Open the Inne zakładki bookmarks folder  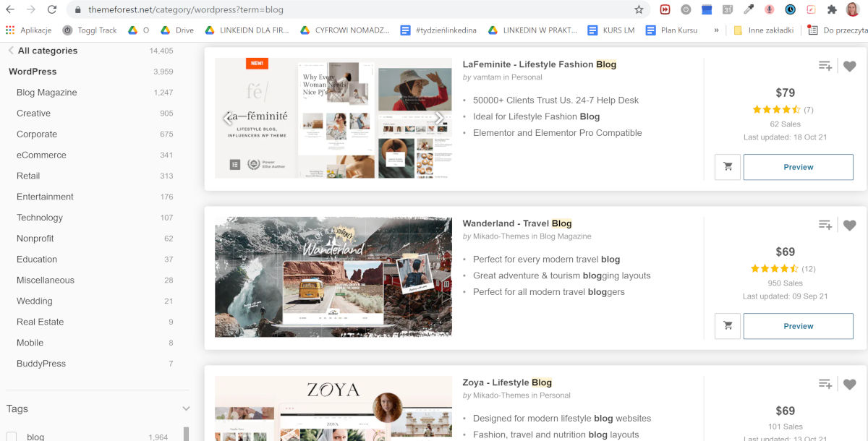[763, 30]
